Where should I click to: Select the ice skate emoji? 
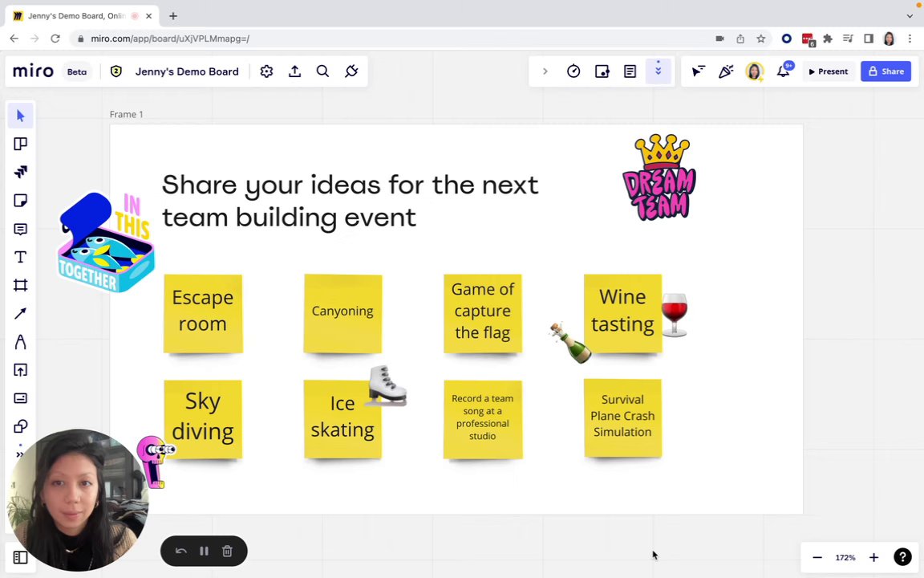(386, 385)
